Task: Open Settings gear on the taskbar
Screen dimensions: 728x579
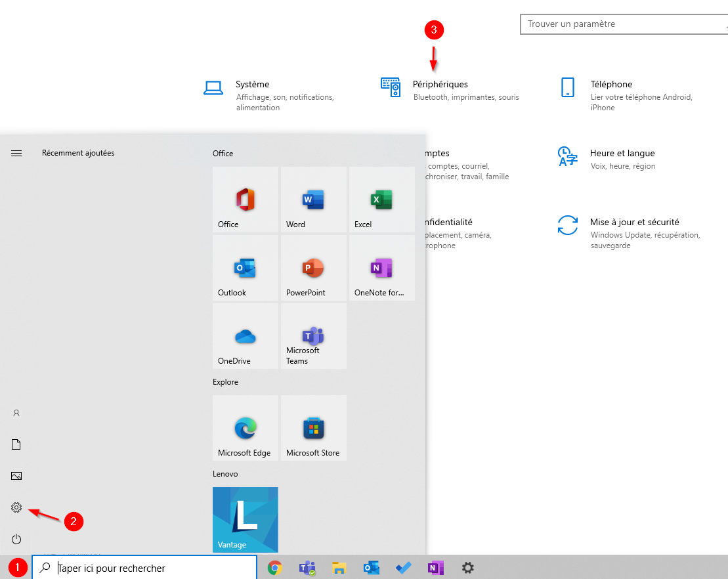Action: pyautogui.click(x=467, y=567)
